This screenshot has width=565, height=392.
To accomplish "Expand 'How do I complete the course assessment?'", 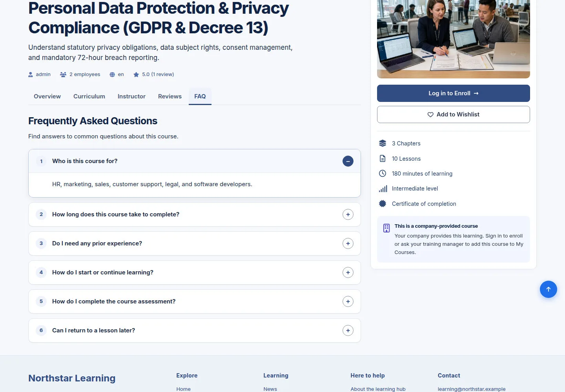I will pyautogui.click(x=348, y=301).
